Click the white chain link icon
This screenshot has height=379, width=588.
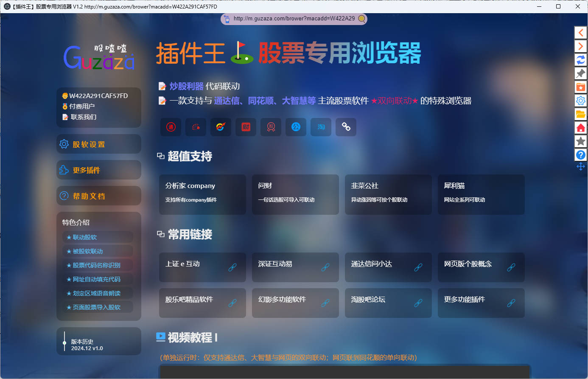point(346,127)
